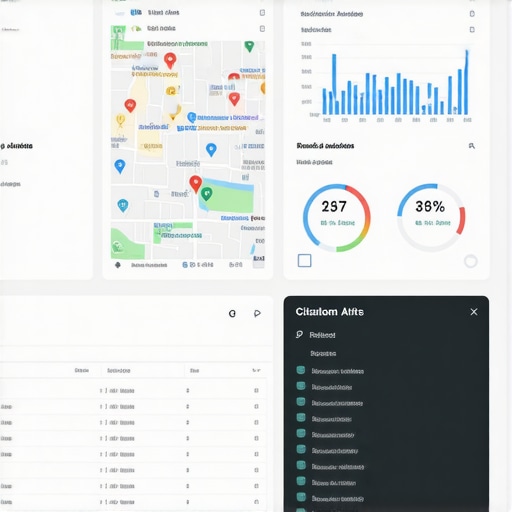Click the green icon in the map panel's second row
512x512 pixels.
[x=136, y=29]
